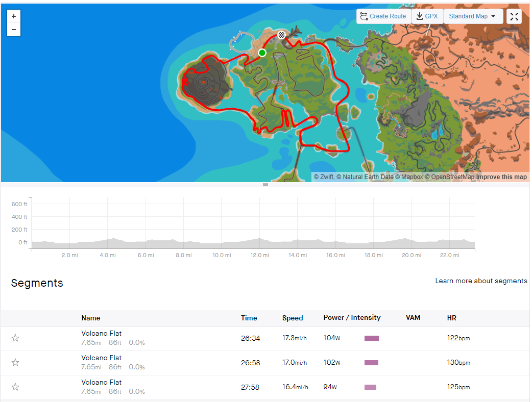Click the 600 ft elevation axis label

[19, 204]
